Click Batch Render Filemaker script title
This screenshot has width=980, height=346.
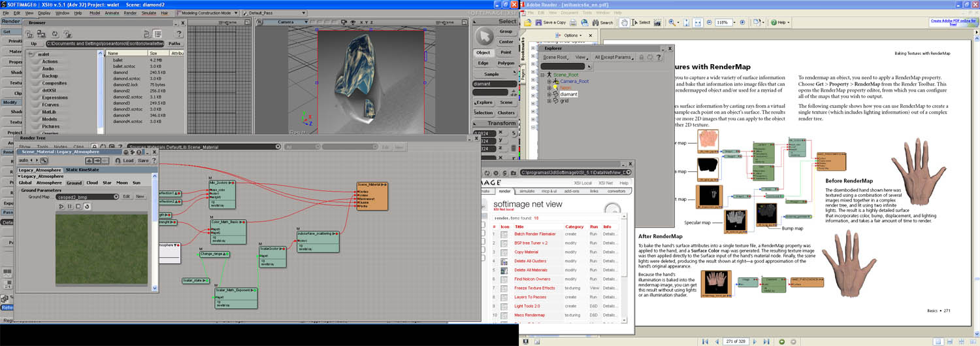tap(535, 234)
